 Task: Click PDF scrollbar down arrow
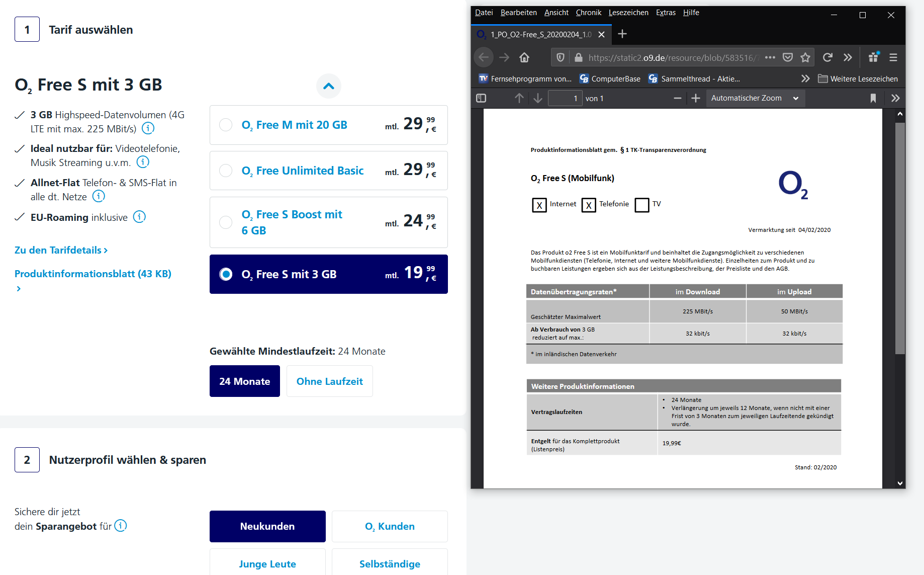(900, 483)
